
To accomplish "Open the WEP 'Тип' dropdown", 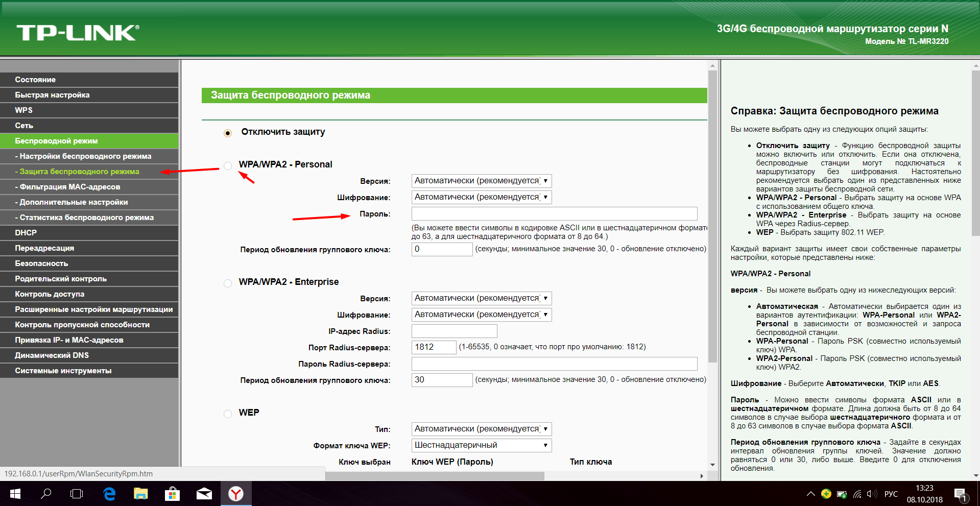I will (482, 429).
